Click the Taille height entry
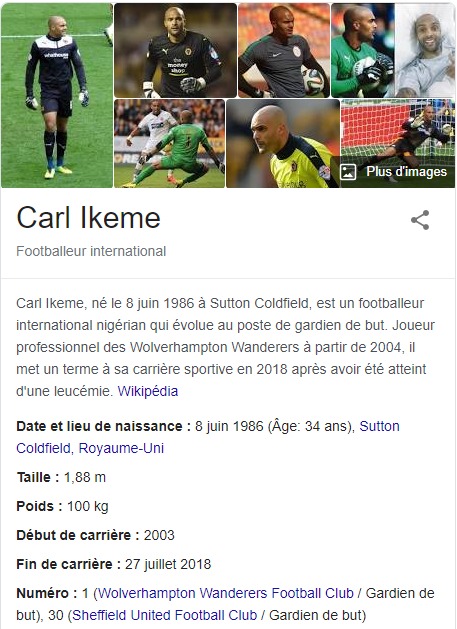This screenshot has height=629, width=457. 61,477
